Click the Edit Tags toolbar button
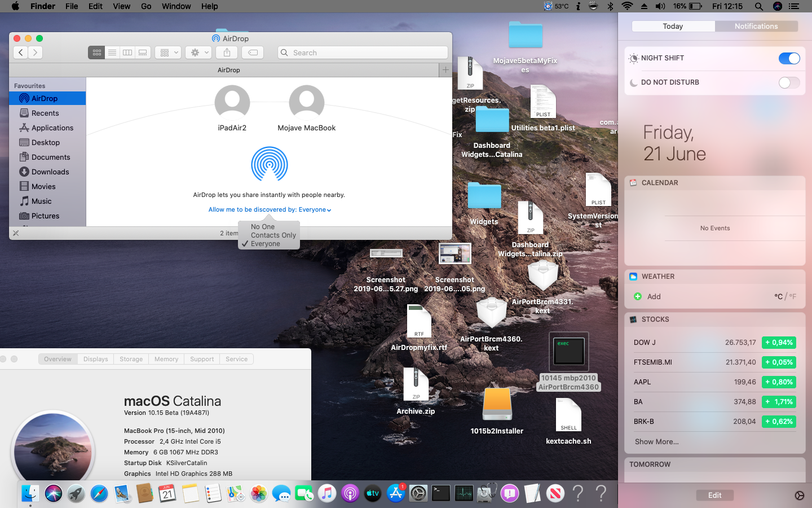The height and width of the screenshot is (508, 812). (253, 52)
